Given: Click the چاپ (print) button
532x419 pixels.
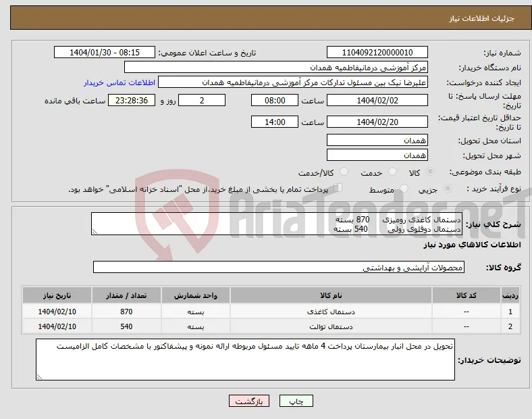Looking at the screenshot, I should pos(296,401).
